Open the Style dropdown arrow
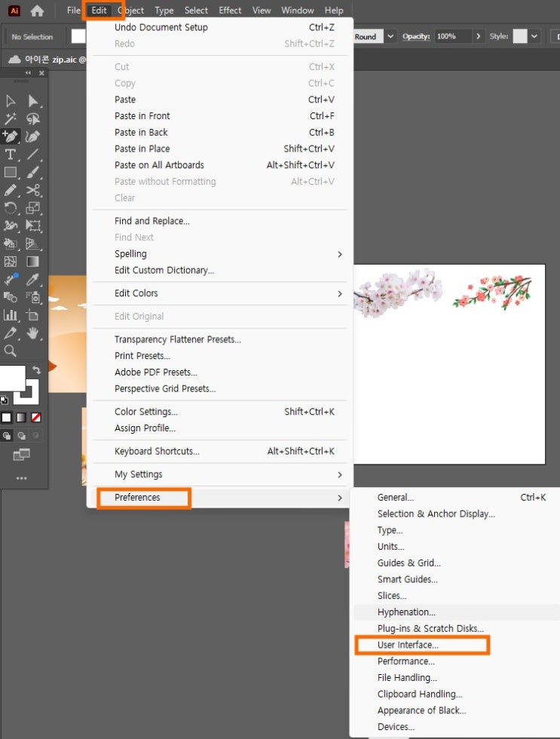Viewport: 560px width, 739px height. point(534,36)
